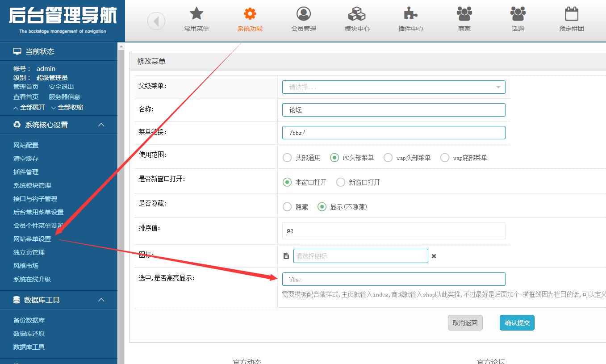Select the 头部通用 radio option
Image resolution: width=606 pixels, height=364 pixels.
pos(287,158)
